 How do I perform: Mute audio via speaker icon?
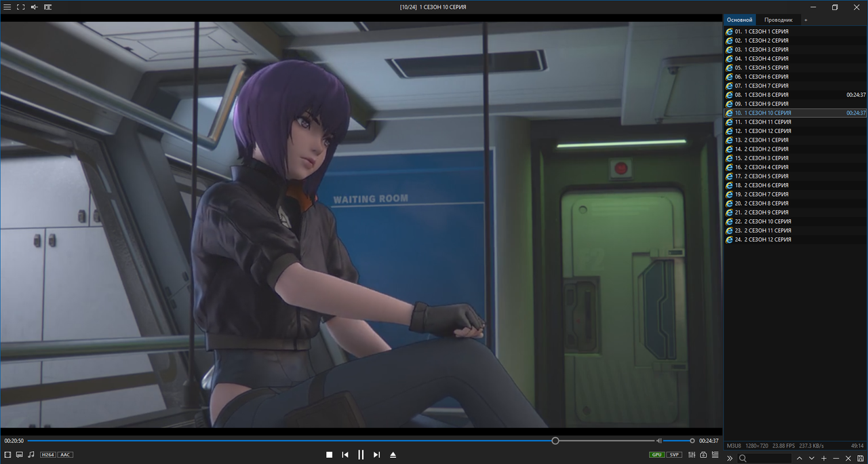tap(658, 441)
